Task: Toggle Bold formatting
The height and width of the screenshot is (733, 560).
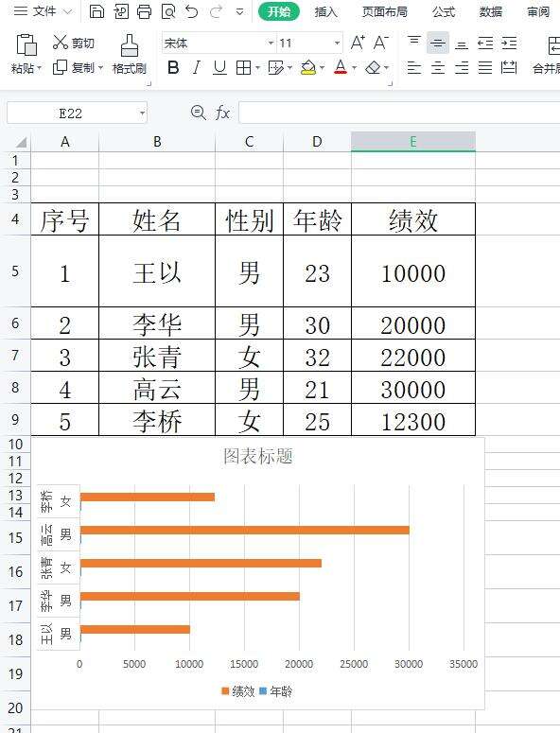Action: click(x=173, y=68)
